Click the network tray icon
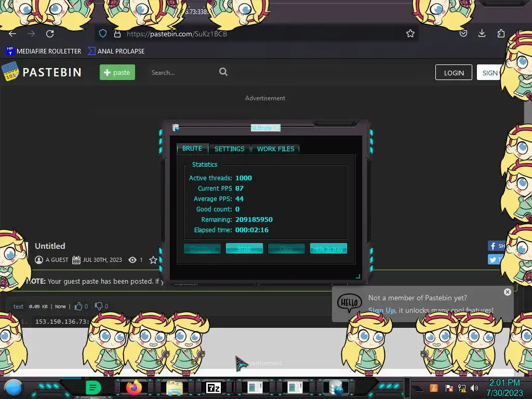Screen dimensions: 532x399 (x=462, y=388)
